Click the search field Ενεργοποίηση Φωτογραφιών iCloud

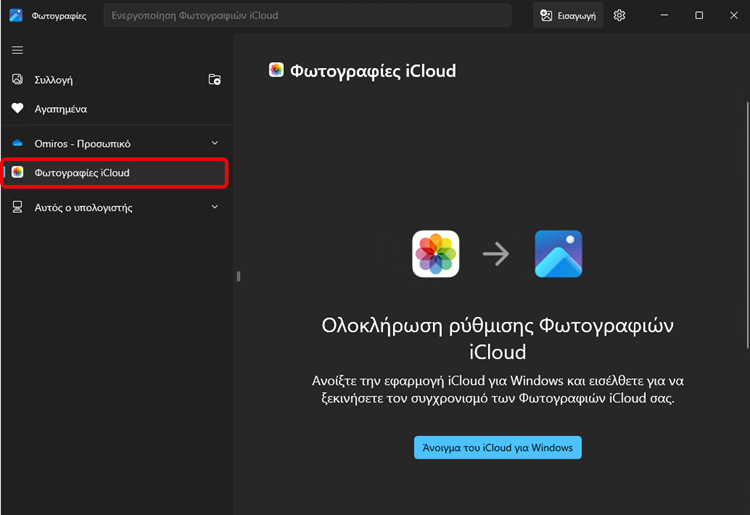click(x=308, y=15)
